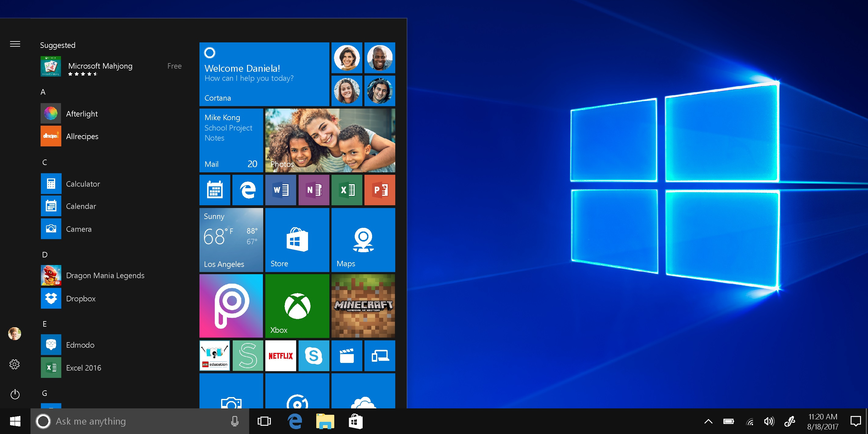Check the Los Angeles weather tile
The width and height of the screenshot is (868, 434).
pyautogui.click(x=231, y=240)
